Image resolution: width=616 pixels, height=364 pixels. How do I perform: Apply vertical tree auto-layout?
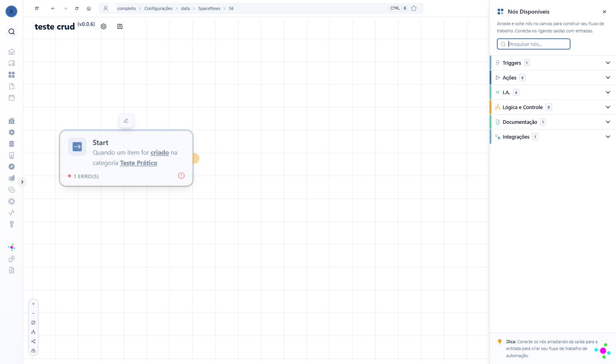click(x=33, y=332)
